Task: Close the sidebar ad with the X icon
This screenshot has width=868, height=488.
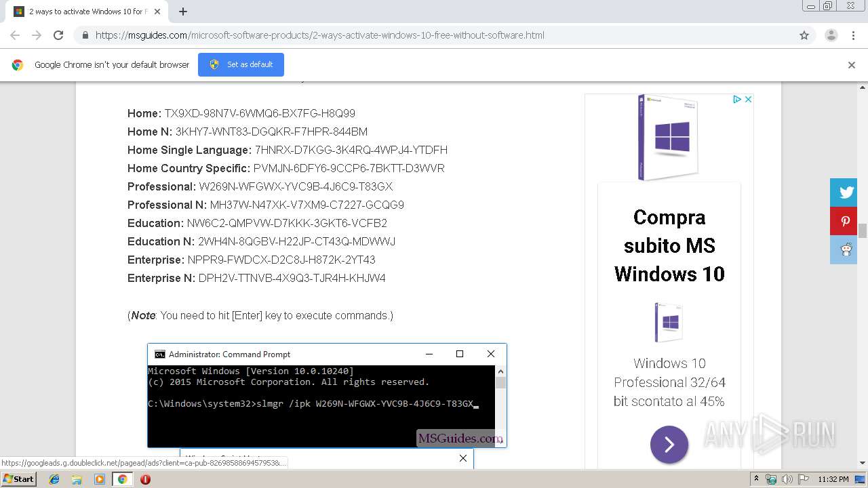Action: tap(748, 99)
